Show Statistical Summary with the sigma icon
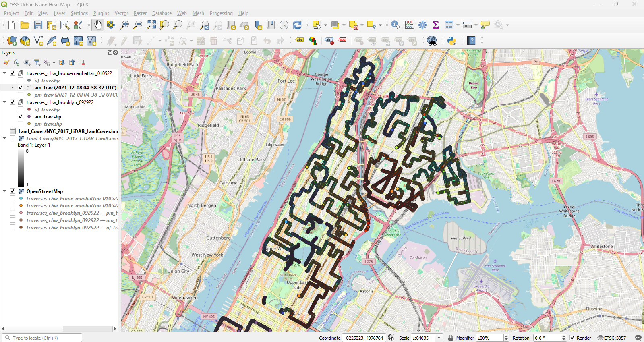The width and height of the screenshot is (644, 342). 436,25
